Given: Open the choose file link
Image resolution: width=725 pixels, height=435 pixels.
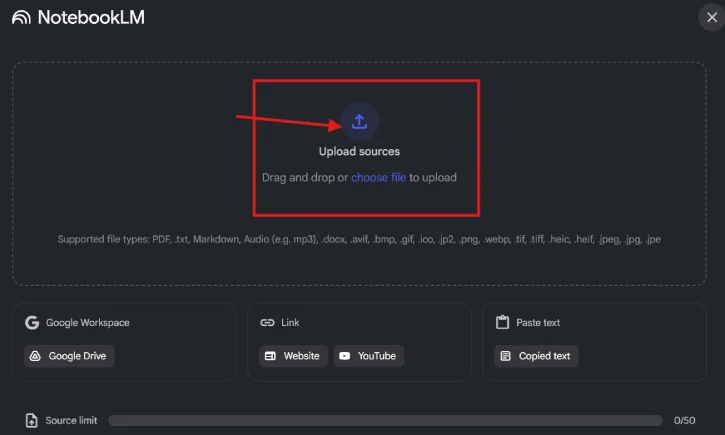Looking at the screenshot, I should click(378, 178).
